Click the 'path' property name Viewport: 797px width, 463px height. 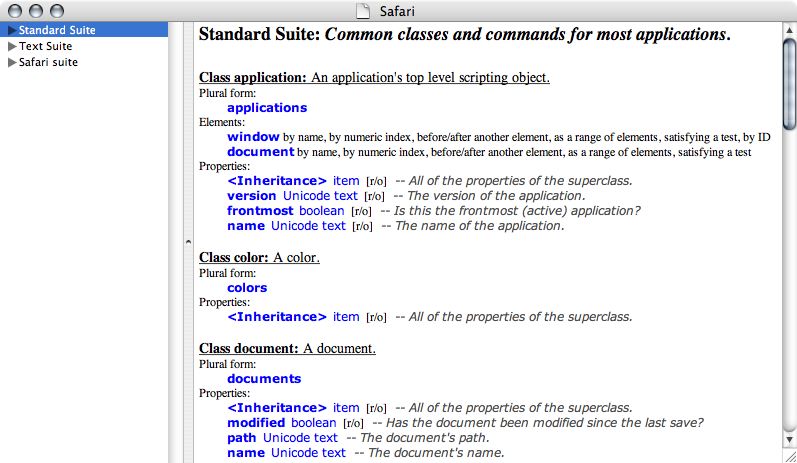(241, 438)
